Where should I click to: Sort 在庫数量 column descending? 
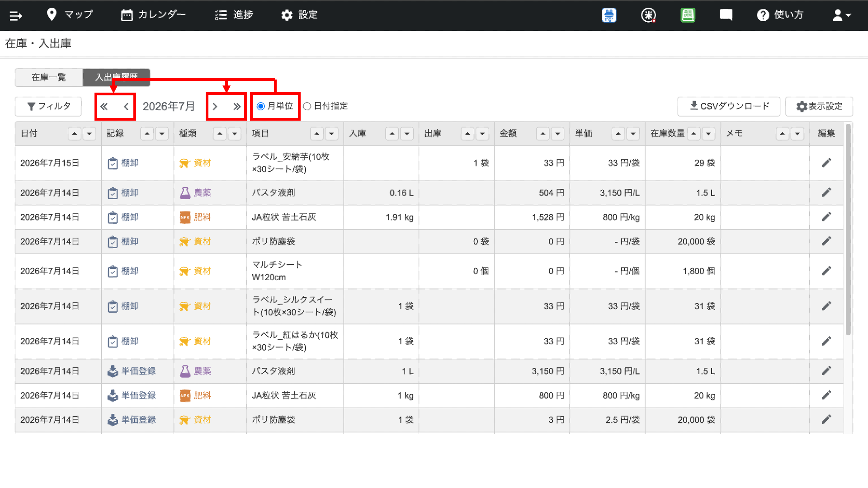708,134
